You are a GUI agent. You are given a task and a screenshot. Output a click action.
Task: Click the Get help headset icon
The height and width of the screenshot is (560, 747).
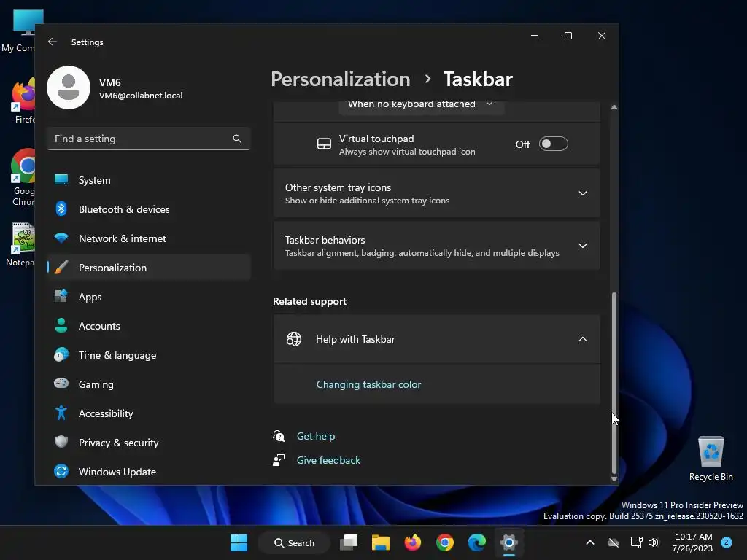coord(279,436)
